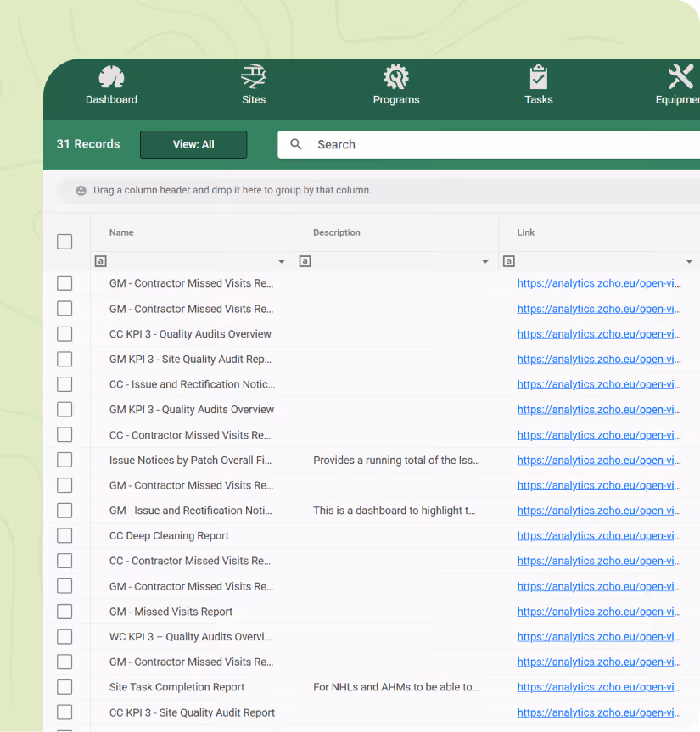
Task: Toggle the select-all header checkbox
Action: (x=64, y=242)
